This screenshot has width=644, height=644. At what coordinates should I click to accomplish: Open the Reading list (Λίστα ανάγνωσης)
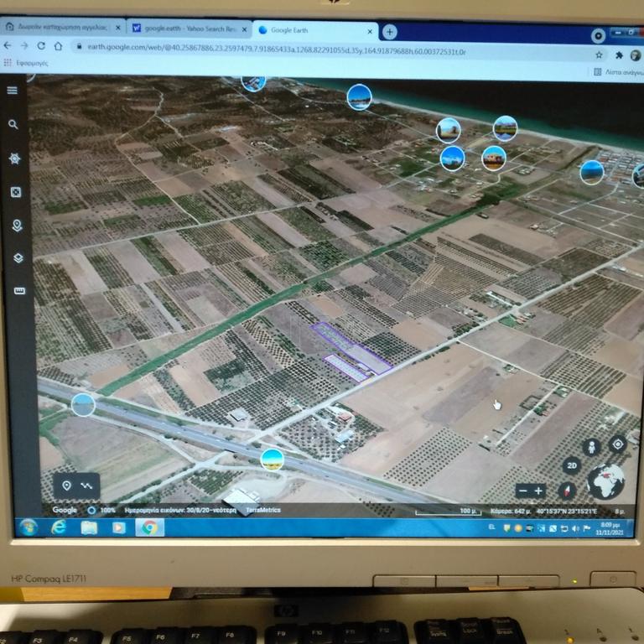pos(618,72)
